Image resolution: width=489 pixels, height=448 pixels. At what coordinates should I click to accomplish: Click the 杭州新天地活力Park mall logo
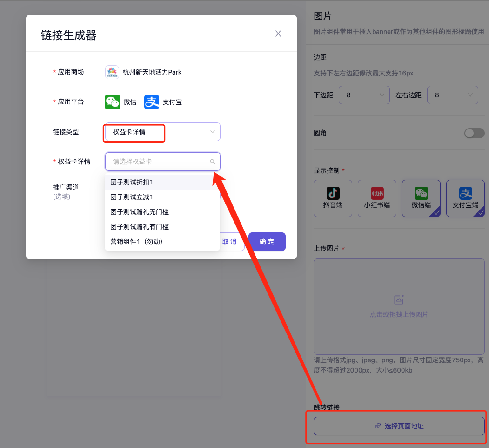[x=112, y=72]
